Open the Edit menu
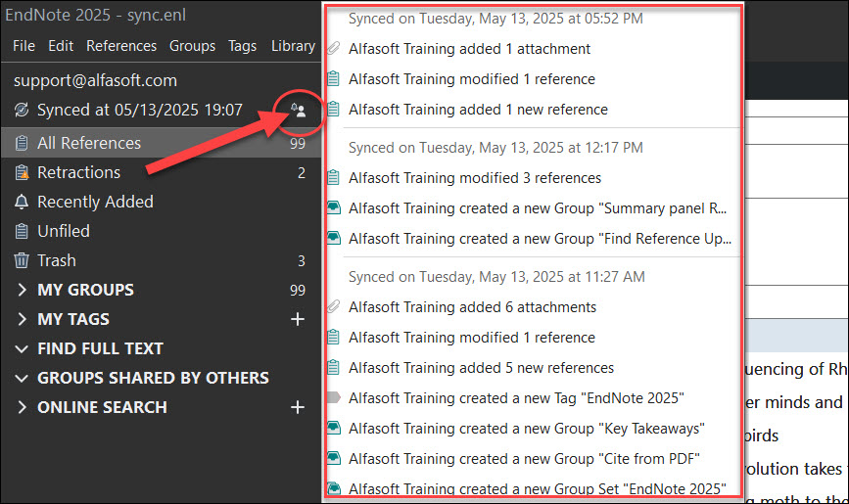849x504 pixels. point(61,46)
